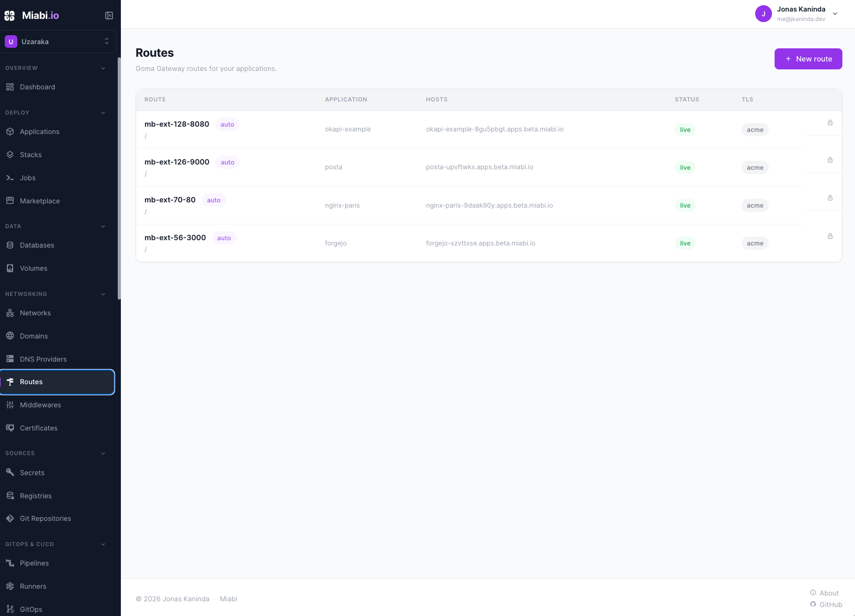Click live status of nginx-paris route

pyautogui.click(x=685, y=206)
